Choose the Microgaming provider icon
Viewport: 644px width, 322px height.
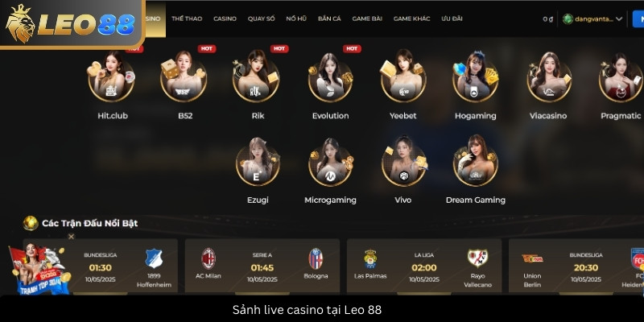330,162
